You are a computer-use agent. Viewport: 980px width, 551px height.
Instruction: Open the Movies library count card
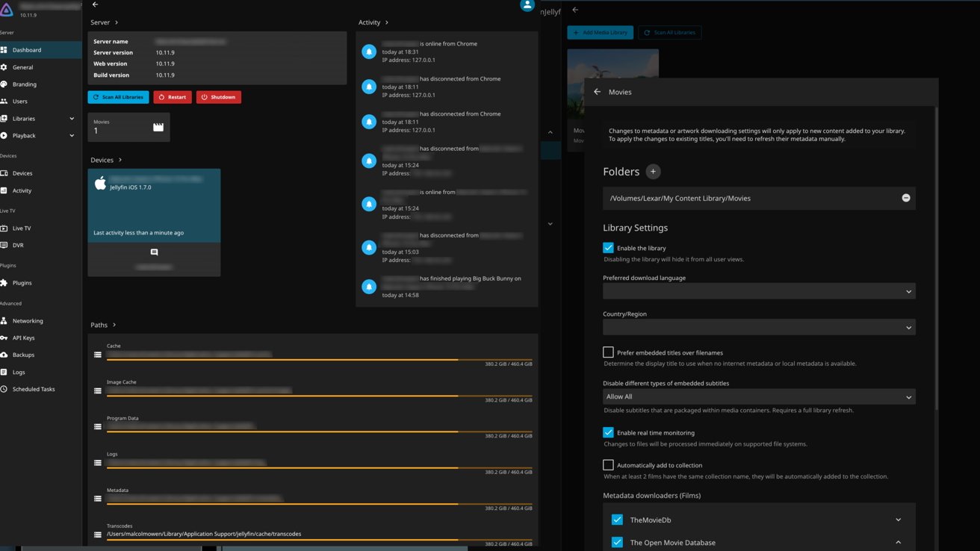click(x=128, y=127)
